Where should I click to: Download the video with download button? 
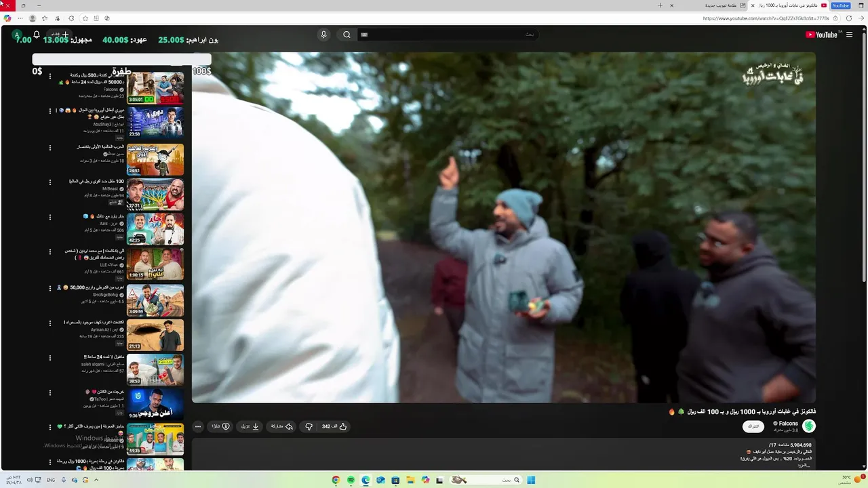click(250, 426)
